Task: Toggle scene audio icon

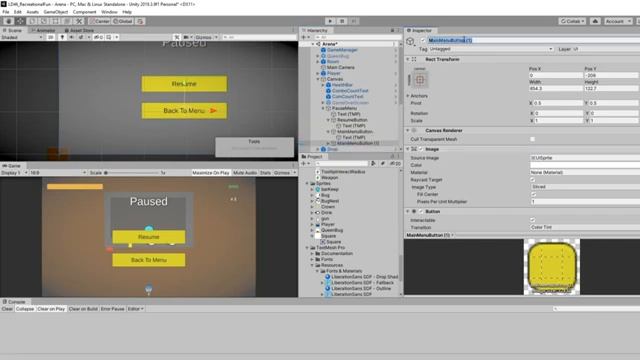Action: 71,37
